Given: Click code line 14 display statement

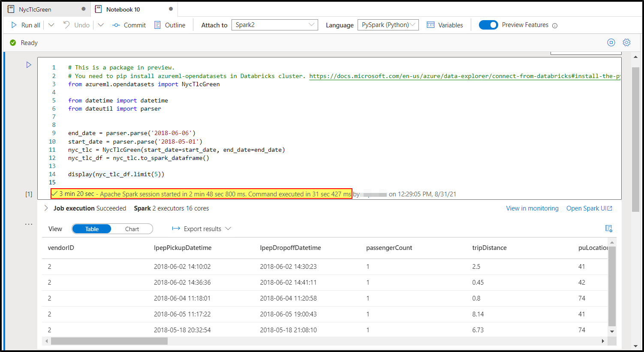Looking at the screenshot, I should coord(116,174).
